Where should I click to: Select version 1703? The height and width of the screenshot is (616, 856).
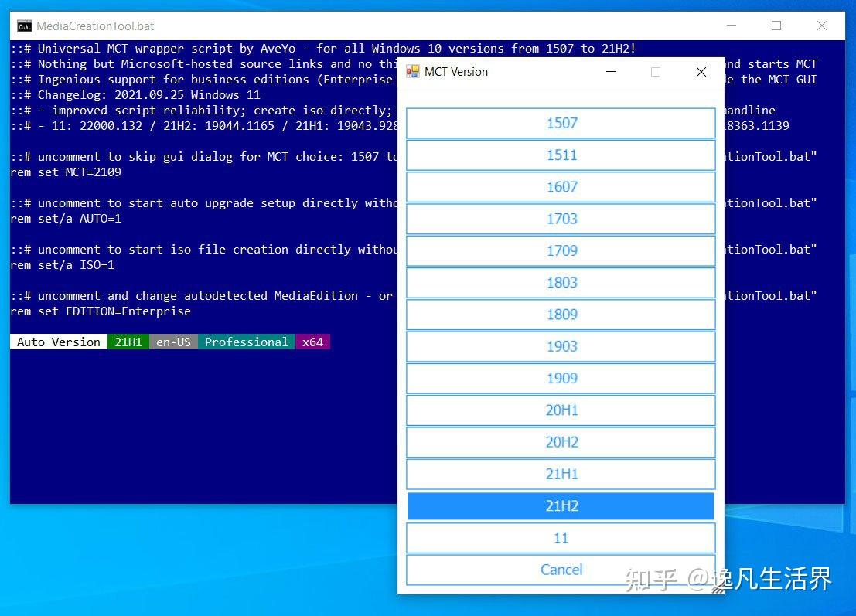tap(561, 219)
